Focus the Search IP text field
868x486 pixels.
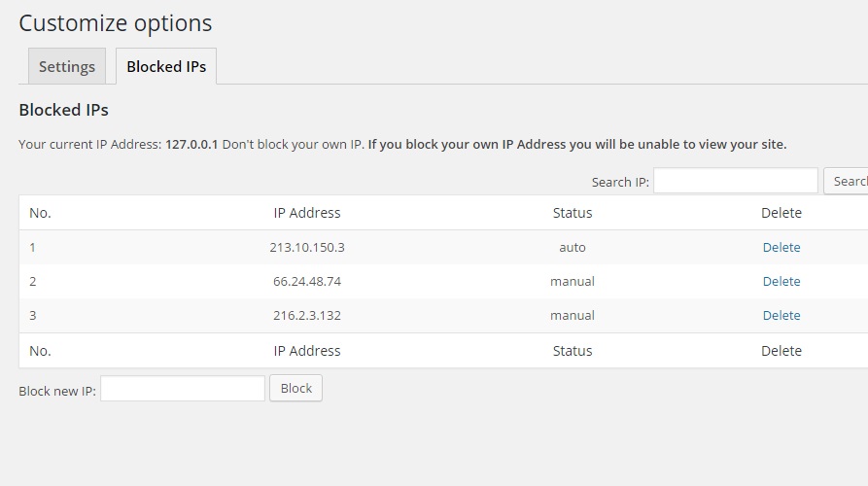pyautogui.click(x=735, y=181)
